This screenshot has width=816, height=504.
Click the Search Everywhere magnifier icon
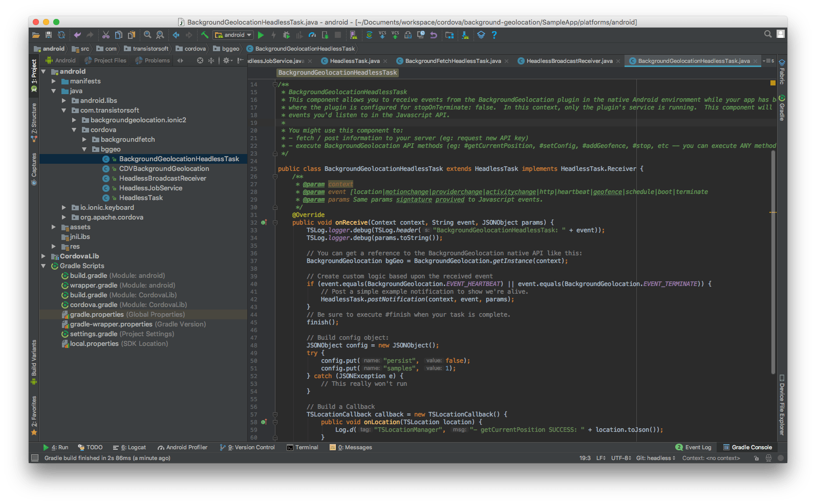pos(768,34)
